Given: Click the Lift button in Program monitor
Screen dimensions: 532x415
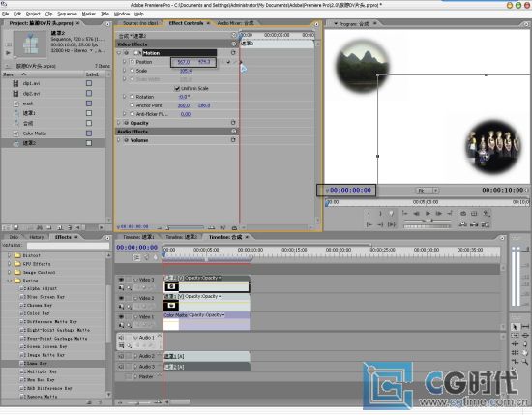Looking at the screenshot, I should click(x=462, y=224).
